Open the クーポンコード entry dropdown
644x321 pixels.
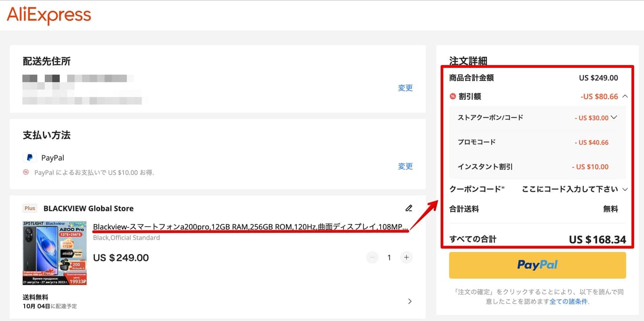625,189
